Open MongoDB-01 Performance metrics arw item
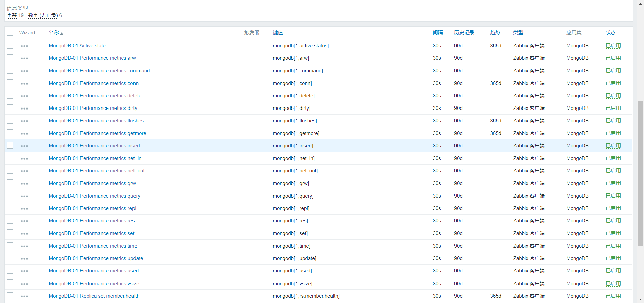Viewport: 644px width, 303px height. 92,58
